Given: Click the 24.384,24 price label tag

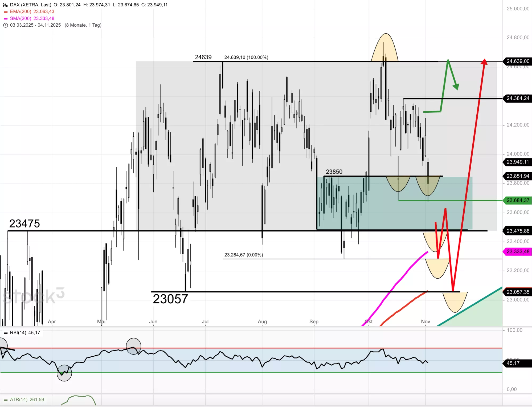Looking at the screenshot, I should (x=518, y=98).
